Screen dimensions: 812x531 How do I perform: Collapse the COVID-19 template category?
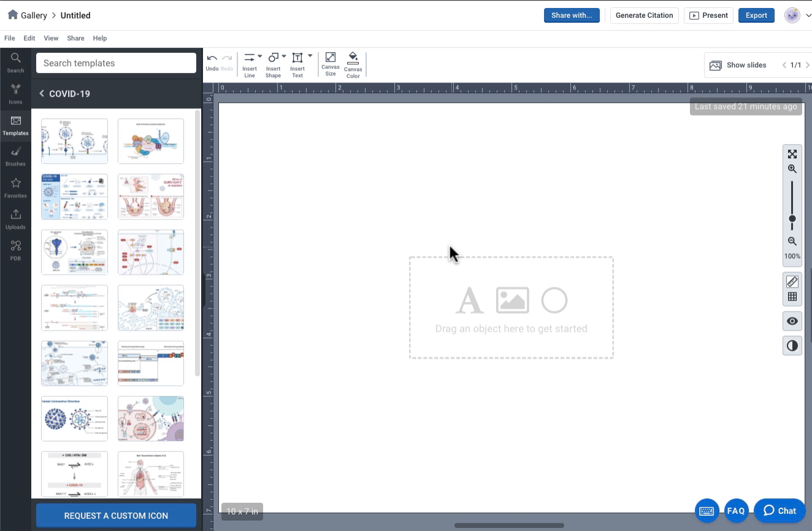coord(41,94)
